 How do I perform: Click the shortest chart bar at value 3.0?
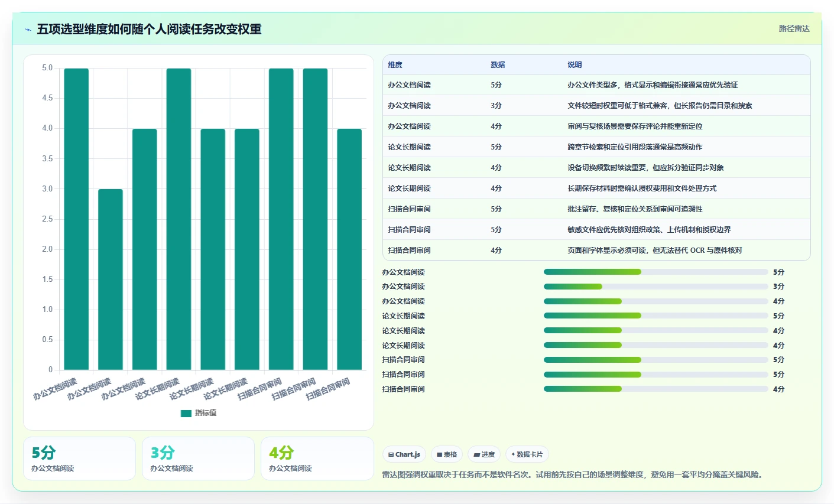point(111,279)
